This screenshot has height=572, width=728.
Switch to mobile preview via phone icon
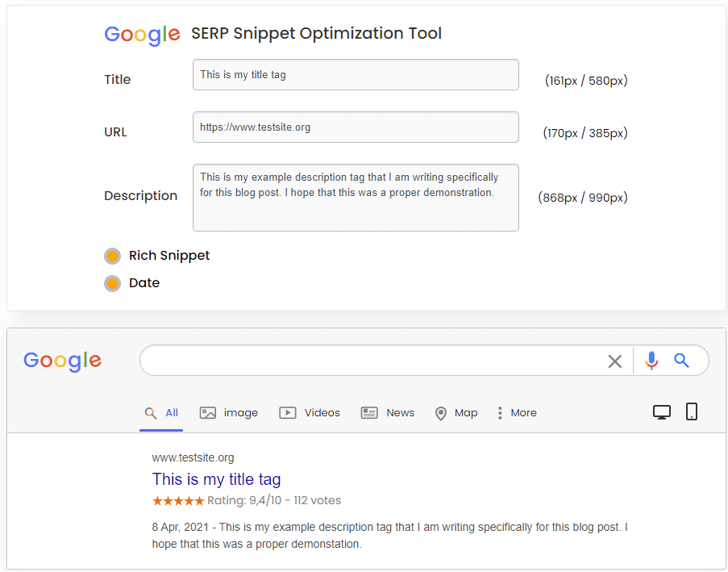tap(692, 411)
